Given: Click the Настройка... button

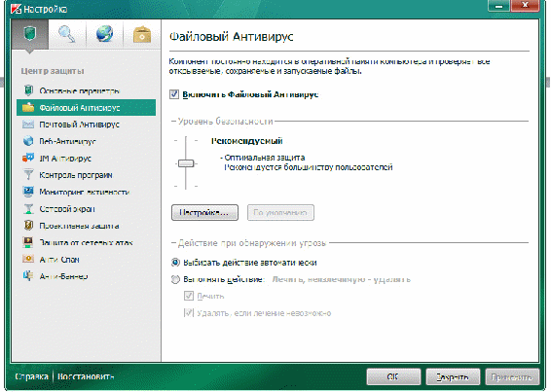Looking at the screenshot, I should (204, 212).
